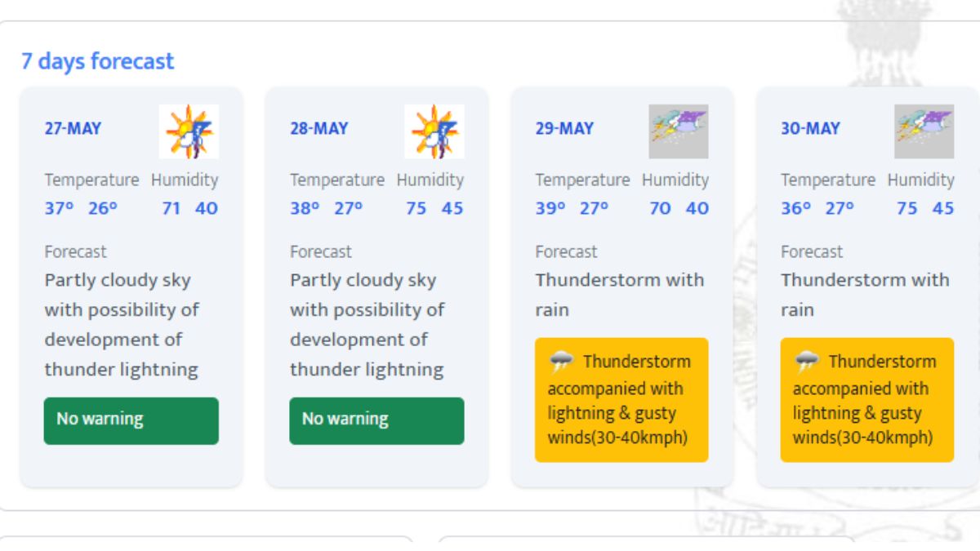Image resolution: width=980 pixels, height=551 pixels.
Task: Select the 27-MAY date label
Action: tap(73, 128)
